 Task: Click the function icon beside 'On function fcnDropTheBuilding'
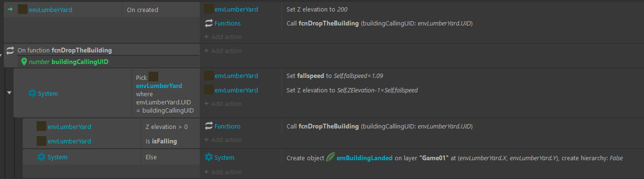point(10,50)
